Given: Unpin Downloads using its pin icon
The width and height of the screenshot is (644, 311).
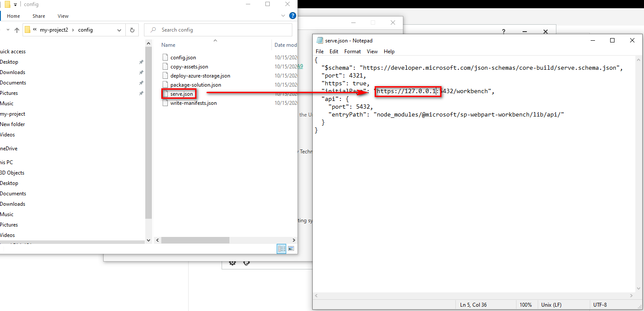Looking at the screenshot, I should [141, 72].
